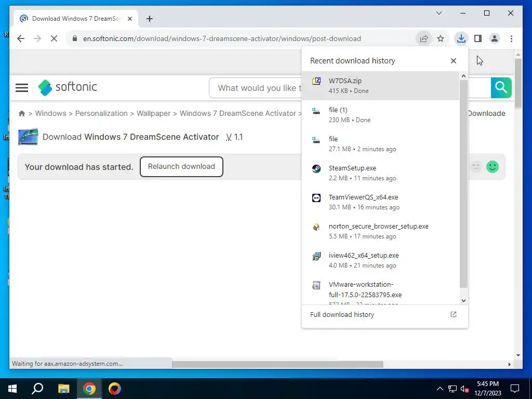
Task: Open the Chrome profile avatar
Action: point(495,38)
